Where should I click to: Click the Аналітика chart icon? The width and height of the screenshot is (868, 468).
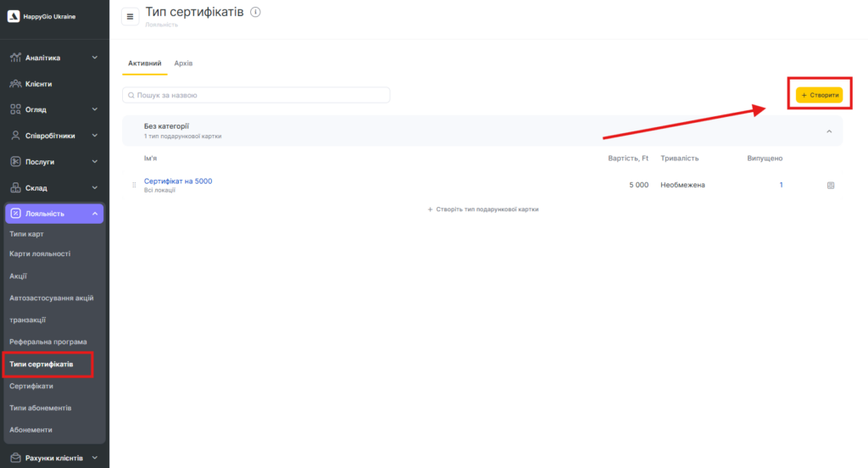point(15,58)
